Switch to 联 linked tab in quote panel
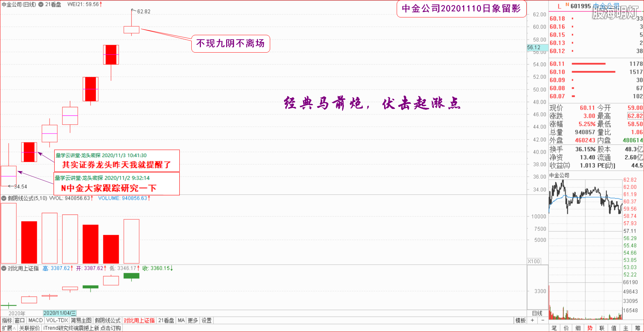Screen dimensions: 644x332 point(602,328)
